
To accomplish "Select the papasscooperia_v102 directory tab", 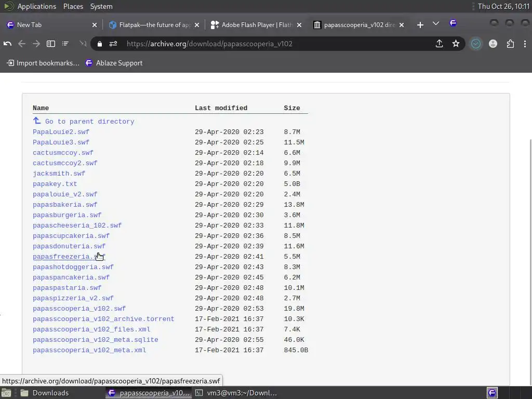I will (358, 25).
